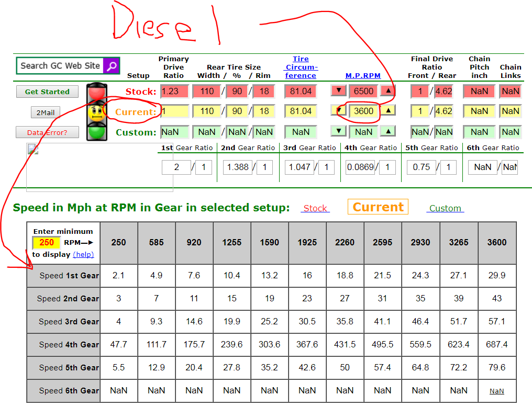Click the magnifier search icon
The height and width of the screenshot is (407, 532).
click(x=112, y=65)
